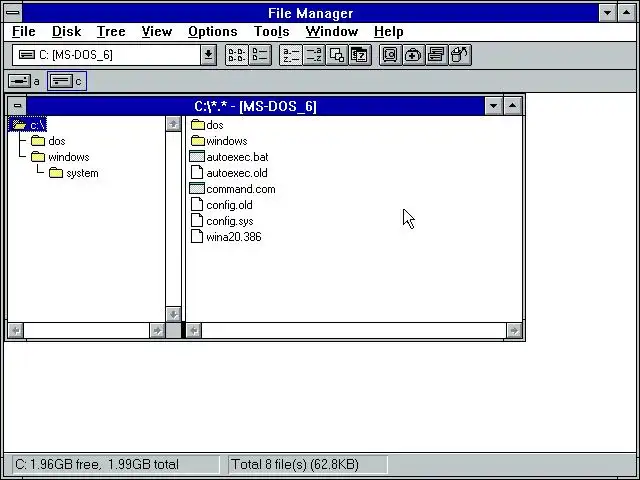Select the command.com filename
The image size is (640, 480).
coord(241,189)
